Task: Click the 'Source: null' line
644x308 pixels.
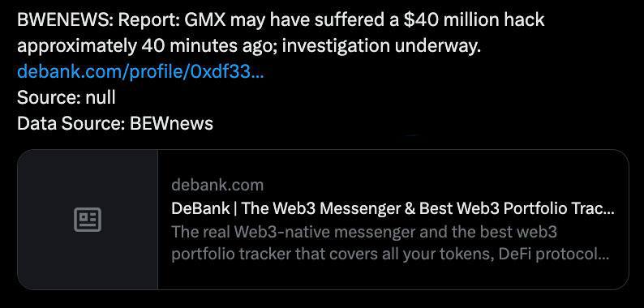Action: [67, 98]
